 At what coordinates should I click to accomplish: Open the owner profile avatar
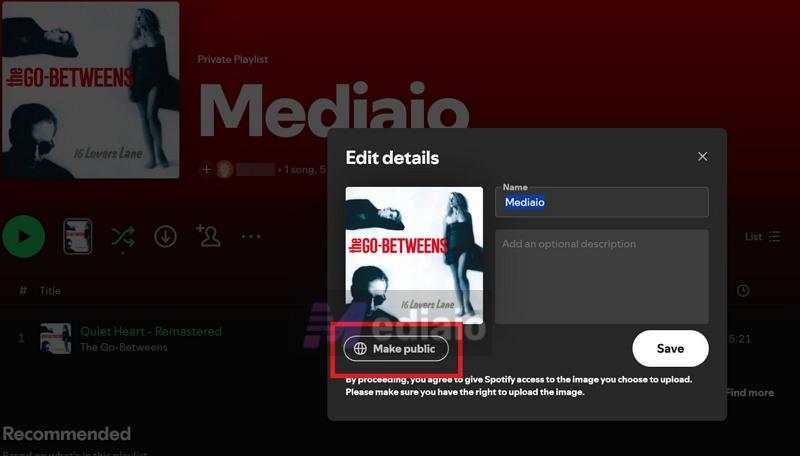pyautogui.click(x=224, y=169)
